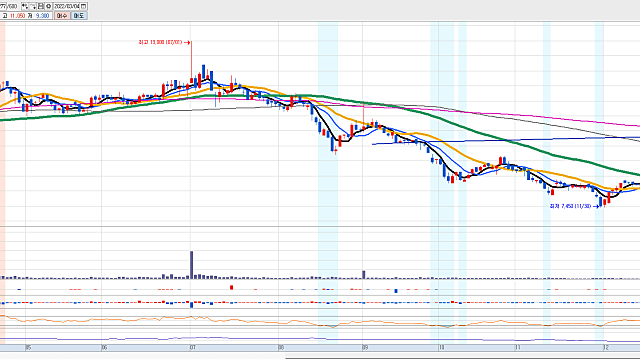
Task: Click the 06 month label on time axis
Action: 104,348
